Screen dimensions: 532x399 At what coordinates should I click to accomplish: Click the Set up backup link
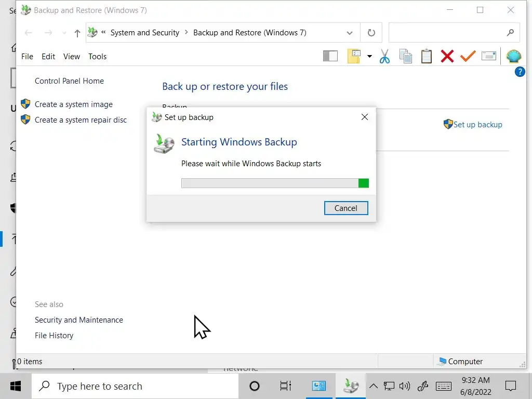click(478, 125)
